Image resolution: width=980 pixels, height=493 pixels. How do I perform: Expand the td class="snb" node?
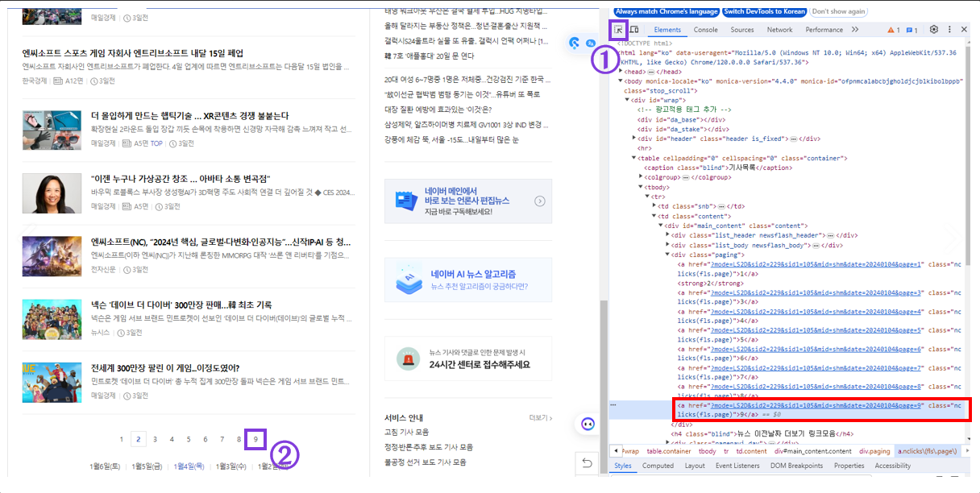pos(654,205)
